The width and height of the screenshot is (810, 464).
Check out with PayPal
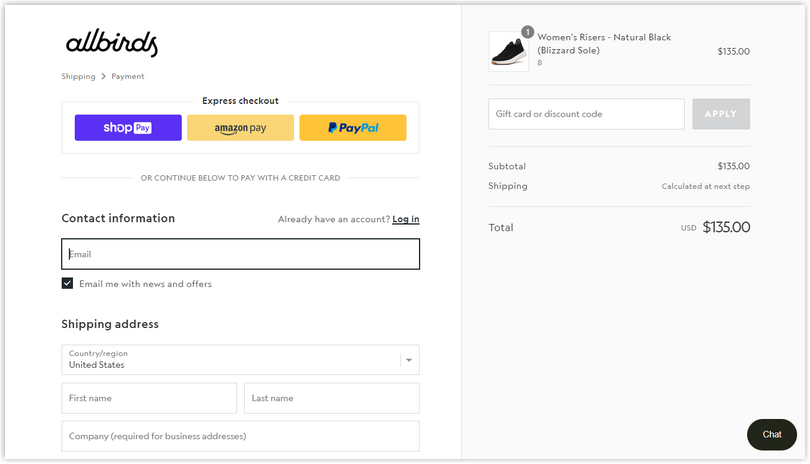(x=353, y=128)
